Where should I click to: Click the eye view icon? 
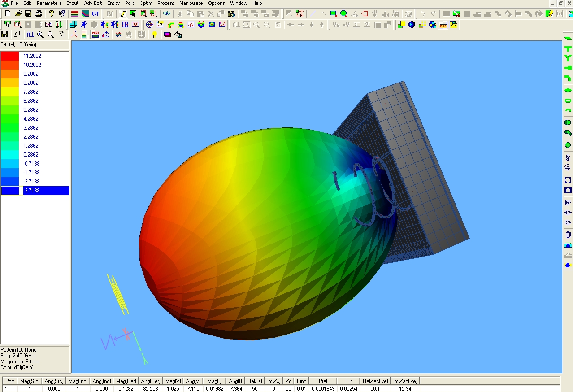(x=167, y=14)
